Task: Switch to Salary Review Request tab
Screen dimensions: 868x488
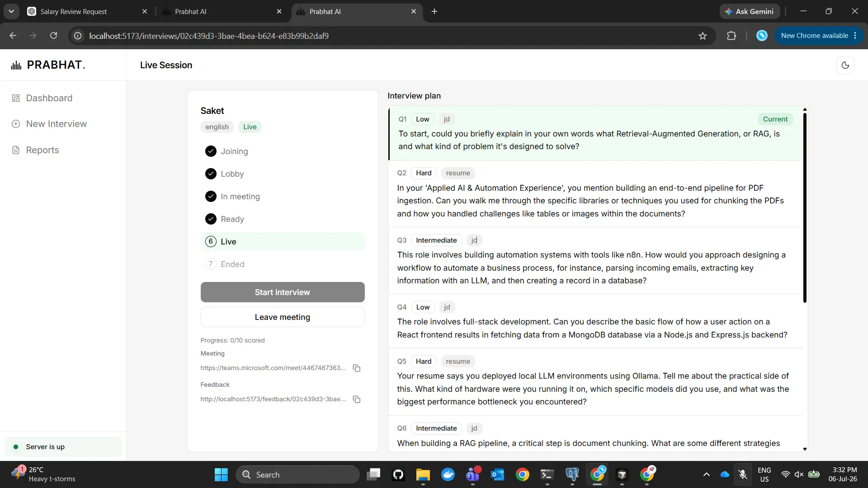Action: [x=87, y=11]
